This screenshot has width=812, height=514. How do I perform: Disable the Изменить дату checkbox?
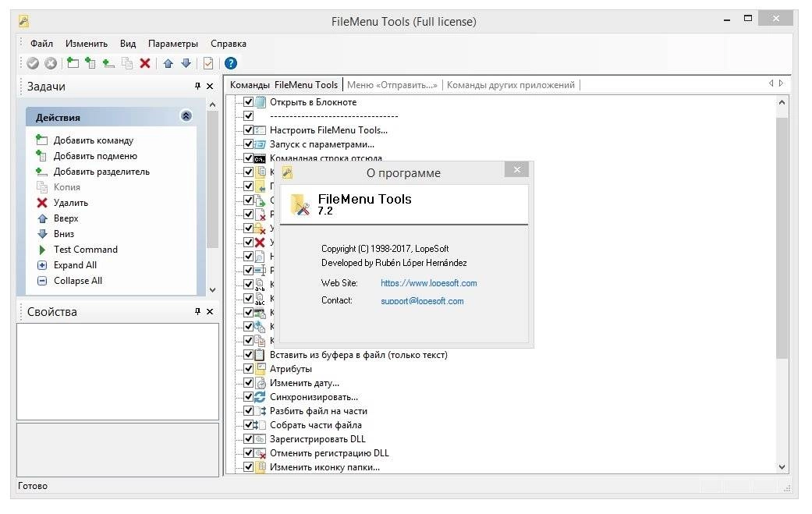click(248, 383)
